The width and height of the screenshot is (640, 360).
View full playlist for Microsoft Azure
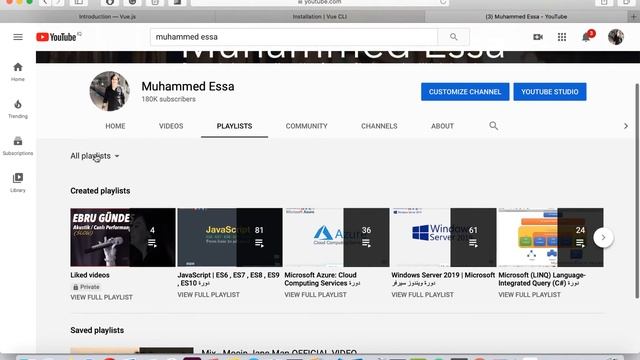click(x=316, y=295)
